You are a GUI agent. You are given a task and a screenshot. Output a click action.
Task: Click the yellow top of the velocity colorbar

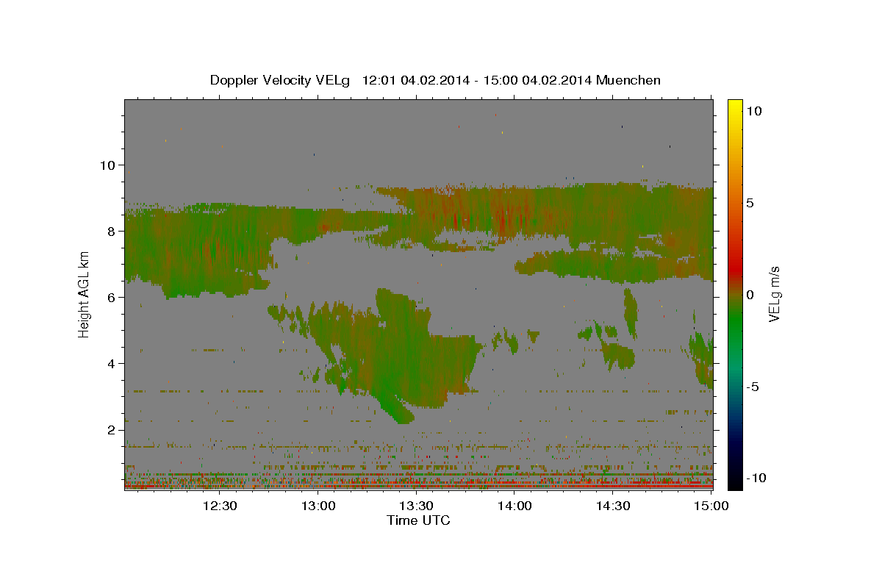(735, 109)
